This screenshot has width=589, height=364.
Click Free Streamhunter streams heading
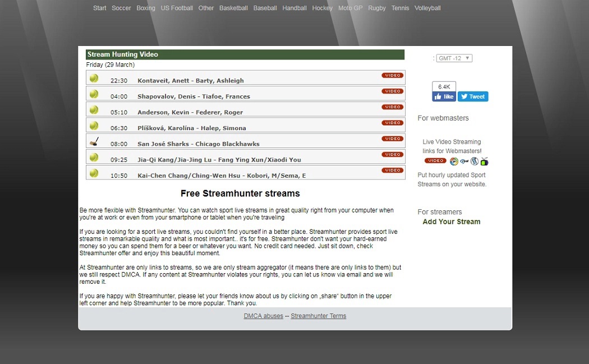pyautogui.click(x=241, y=193)
